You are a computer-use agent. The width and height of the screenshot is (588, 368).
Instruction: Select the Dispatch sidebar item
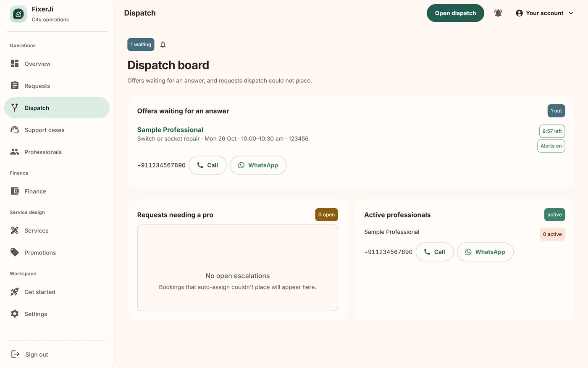pyautogui.click(x=57, y=108)
